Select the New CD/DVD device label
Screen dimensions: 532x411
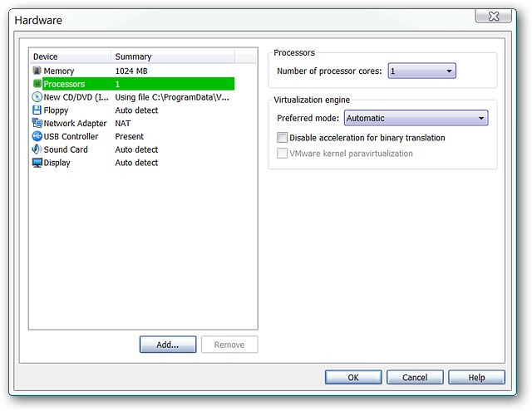click(x=76, y=97)
